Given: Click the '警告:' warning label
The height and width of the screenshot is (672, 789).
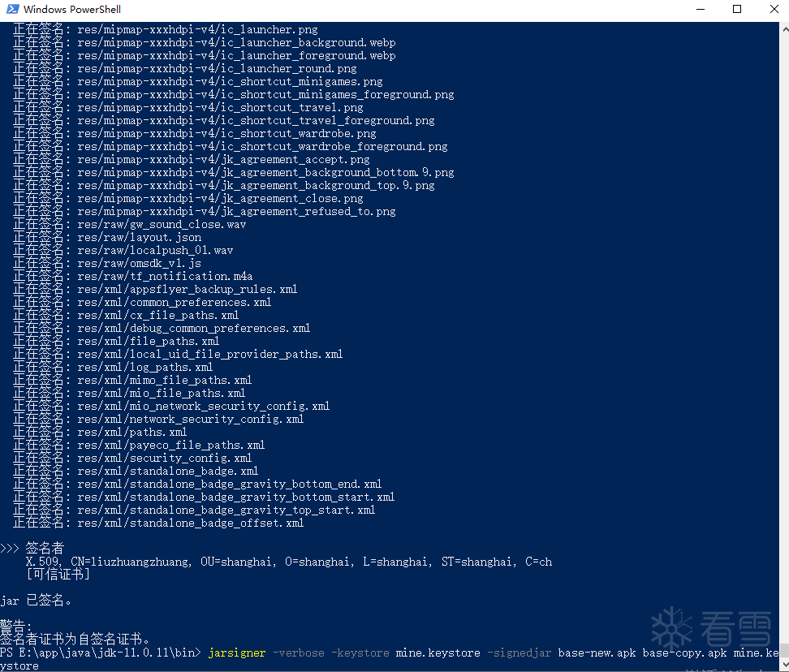Looking at the screenshot, I should coord(16,627).
